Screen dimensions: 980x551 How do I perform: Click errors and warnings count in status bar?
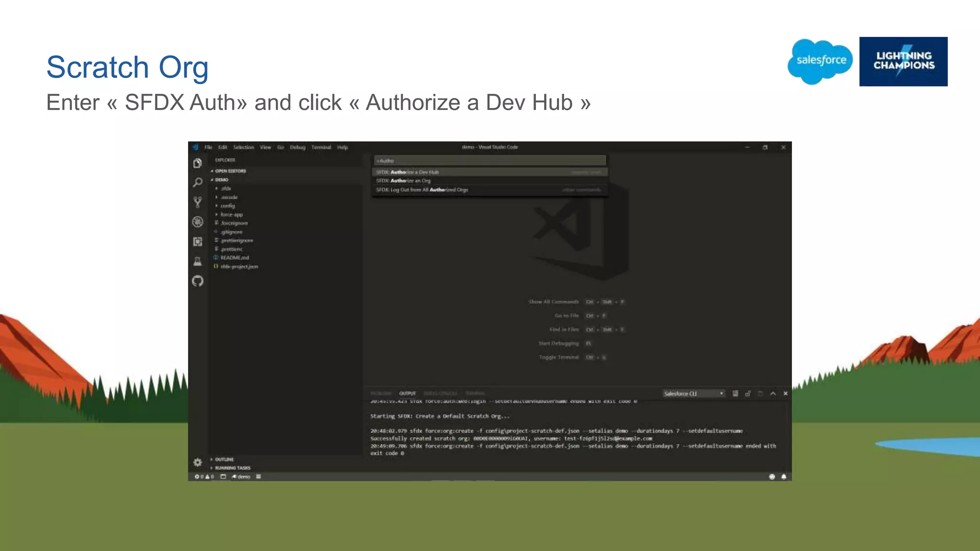[x=204, y=477]
